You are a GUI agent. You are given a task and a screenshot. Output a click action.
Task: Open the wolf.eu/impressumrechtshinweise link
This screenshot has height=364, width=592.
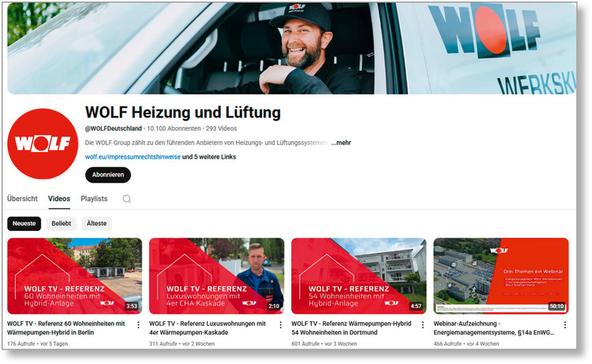point(132,157)
